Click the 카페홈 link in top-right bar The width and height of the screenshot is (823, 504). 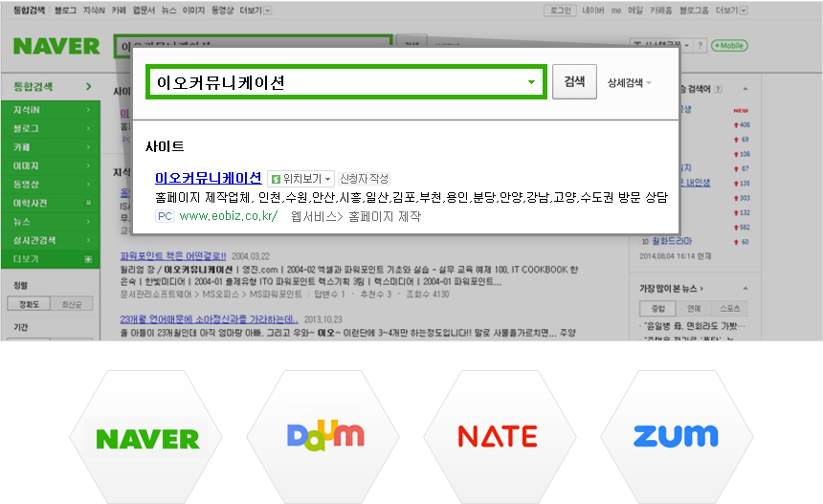coord(661,10)
